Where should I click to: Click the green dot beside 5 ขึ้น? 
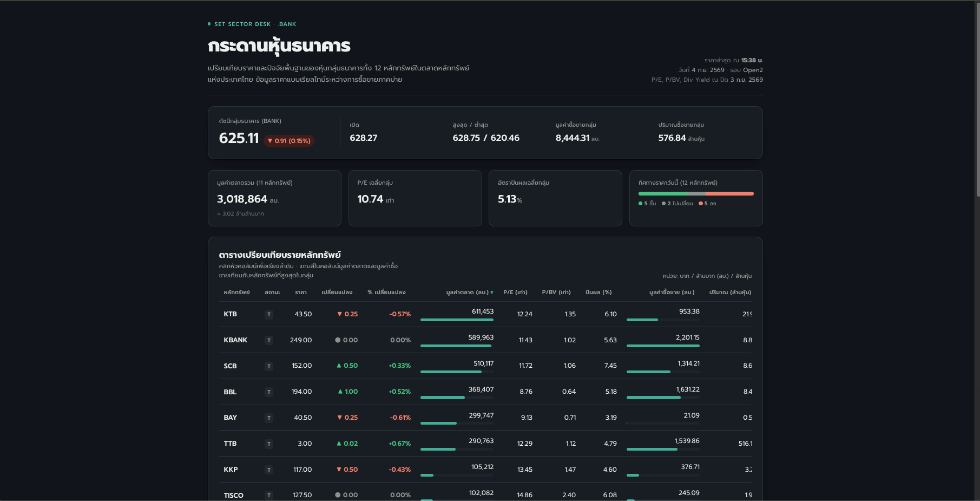[x=640, y=204]
